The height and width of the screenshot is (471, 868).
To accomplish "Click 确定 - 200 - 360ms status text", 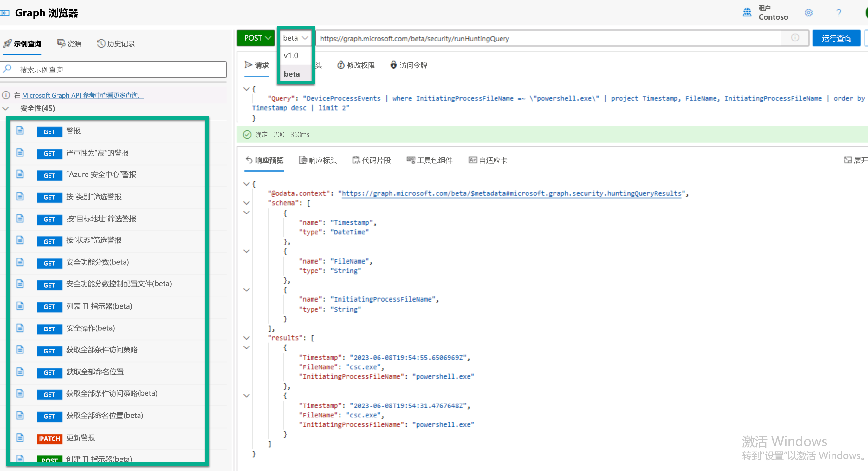I will tap(282, 135).
